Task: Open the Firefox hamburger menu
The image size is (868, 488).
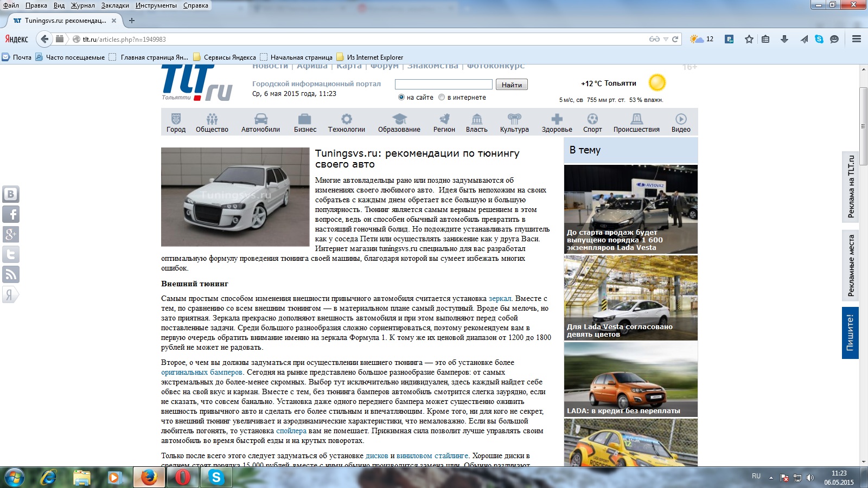Action: (857, 39)
